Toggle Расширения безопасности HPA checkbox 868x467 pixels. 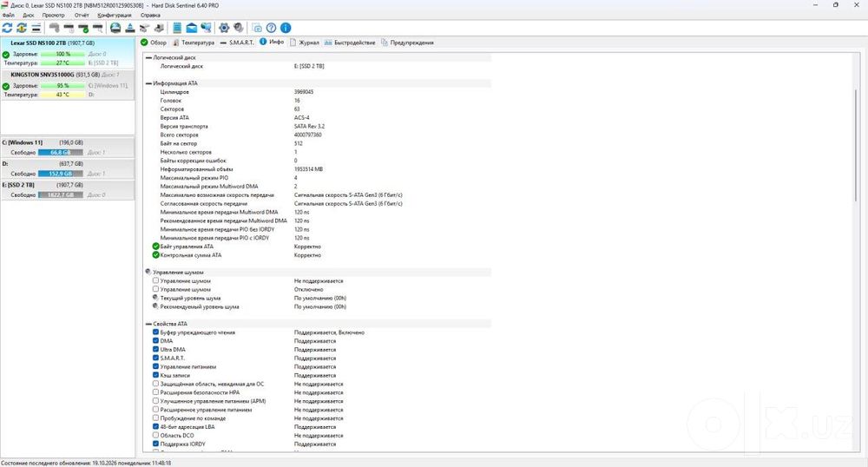pyautogui.click(x=155, y=392)
